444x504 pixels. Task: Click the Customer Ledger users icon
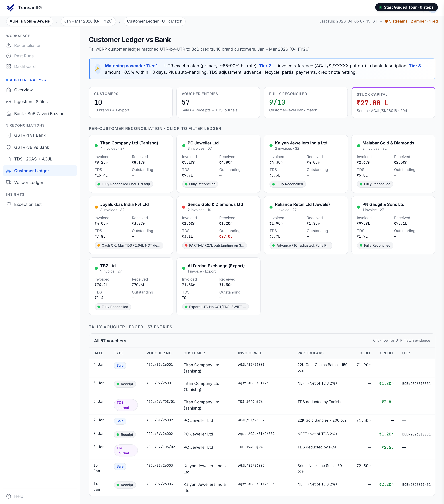click(x=9, y=171)
